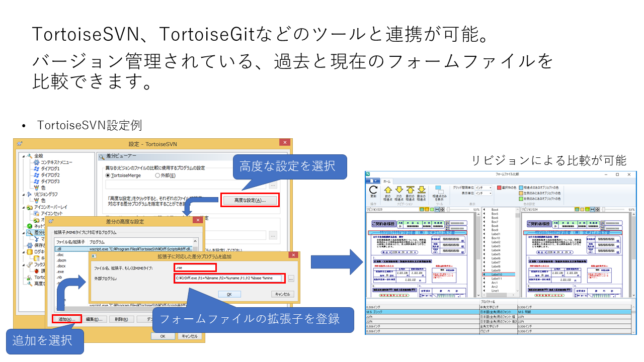The height and width of the screenshot is (362, 644).
Task: Collapse リビジョングラフ tree node
Action: [23, 194]
